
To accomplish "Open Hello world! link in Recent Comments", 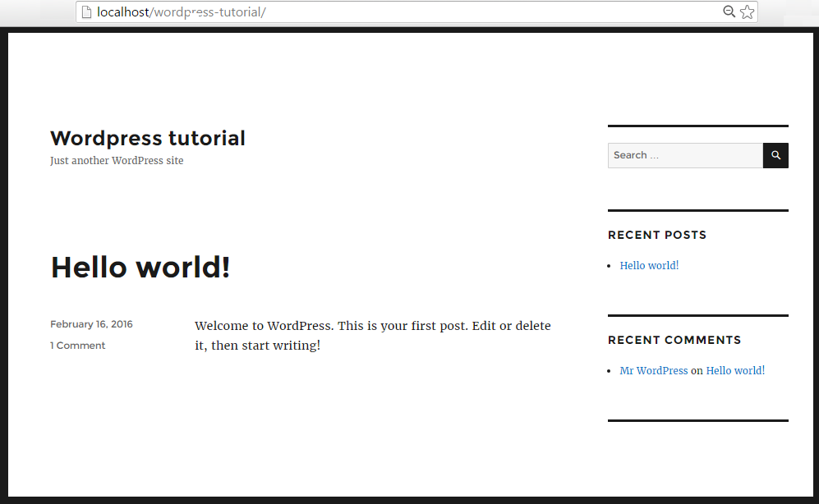I will 735,370.
